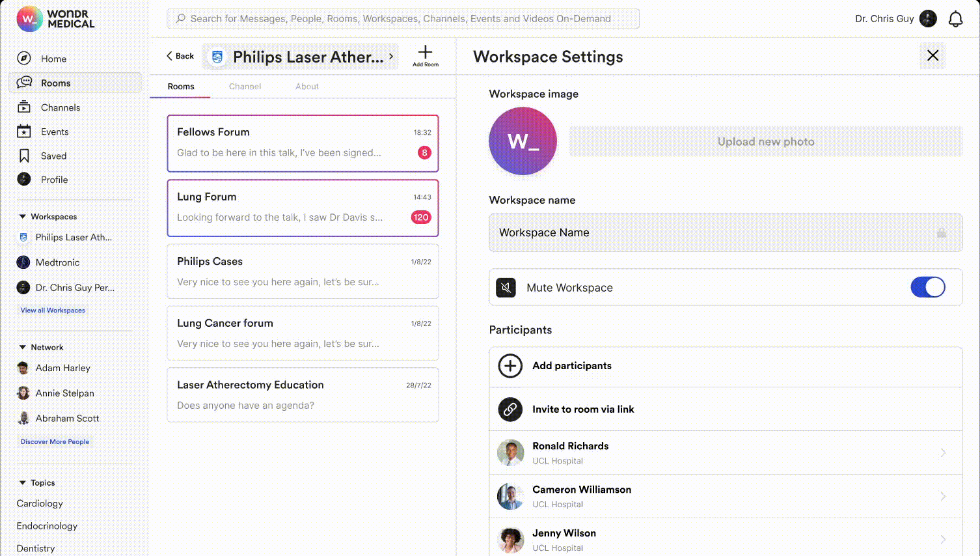The height and width of the screenshot is (556, 980).
Task: Click the Workspace Name field
Action: tap(716, 233)
